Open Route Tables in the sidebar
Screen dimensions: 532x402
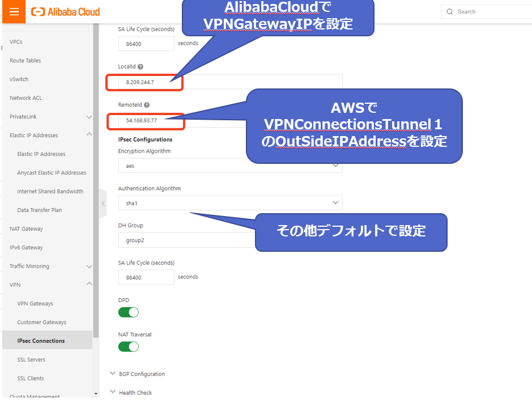(25, 61)
